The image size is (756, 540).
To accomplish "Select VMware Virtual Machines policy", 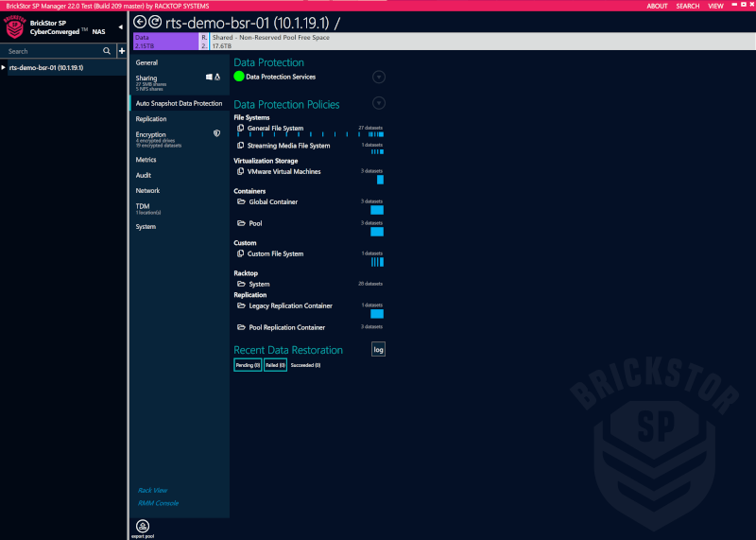I will (x=284, y=171).
